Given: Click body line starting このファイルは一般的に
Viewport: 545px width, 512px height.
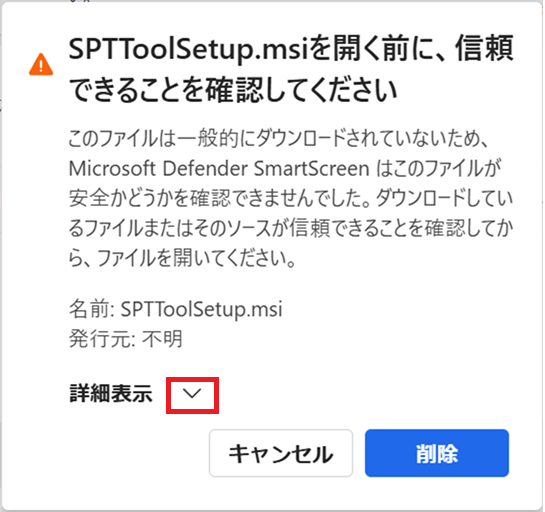Looking at the screenshot, I should (278, 138).
